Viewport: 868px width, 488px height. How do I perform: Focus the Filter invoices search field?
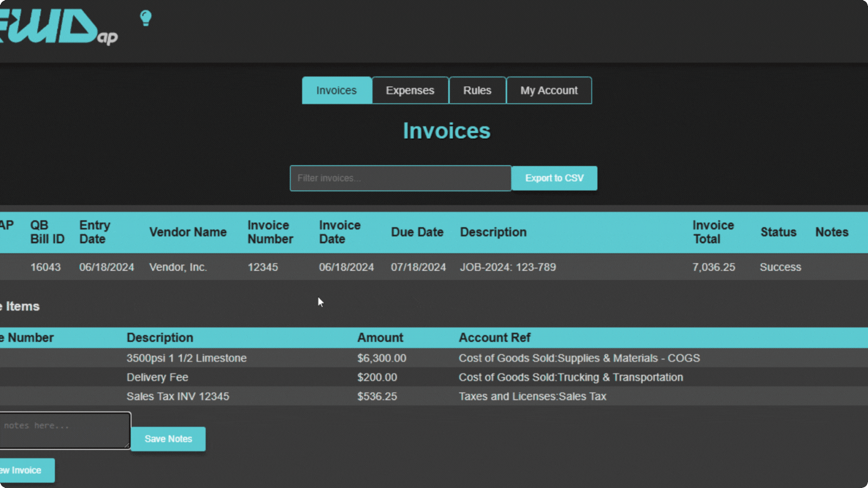coord(400,178)
